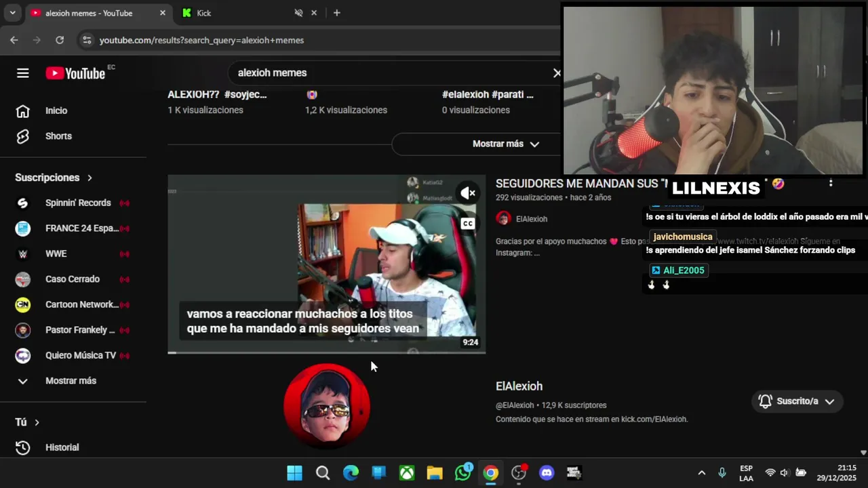Switch the ESP LAA keyboard language
This screenshot has width=868, height=488.
(x=746, y=473)
